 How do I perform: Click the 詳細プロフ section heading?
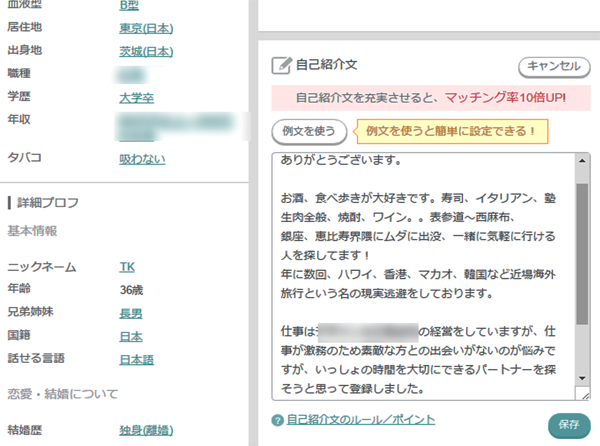tap(48, 203)
